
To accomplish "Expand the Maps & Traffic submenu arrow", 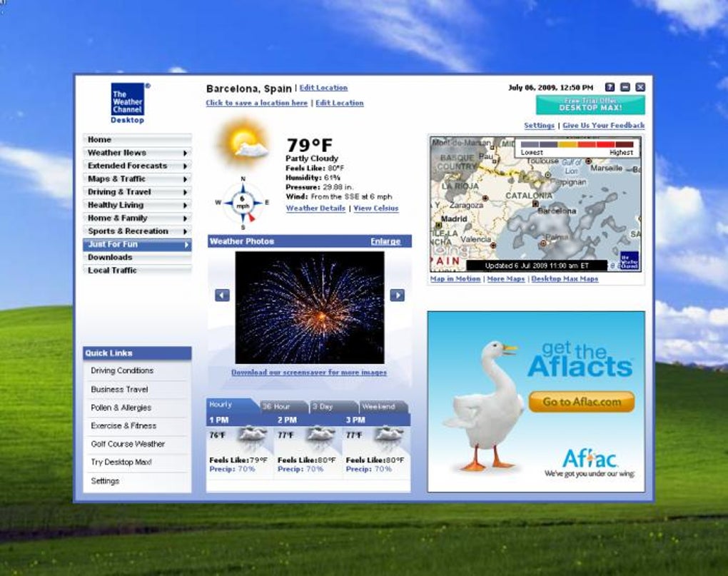I will point(186,179).
